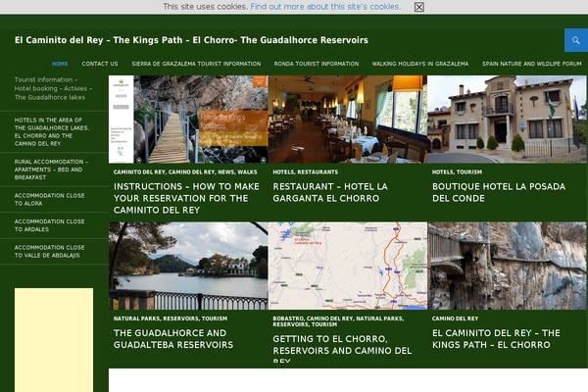Select 'Restaurants' tag under restaurant post

pyautogui.click(x=318, y=172)
